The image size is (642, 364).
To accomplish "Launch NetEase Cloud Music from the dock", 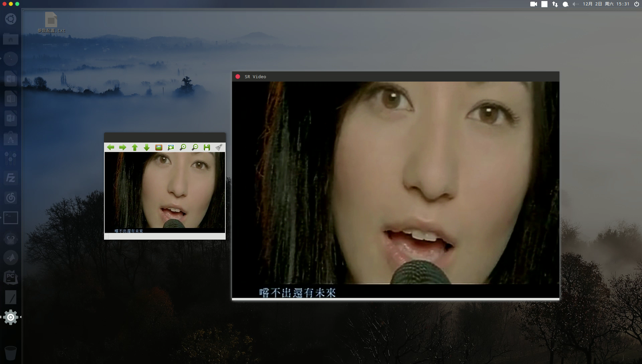I will [x=11, y=198].
